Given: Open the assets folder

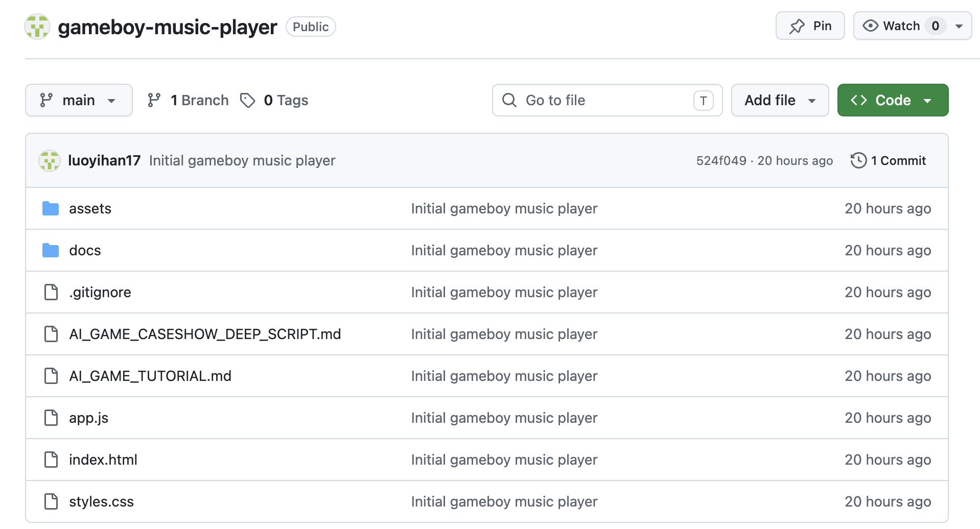Looking at the screenshot, I should tap(90, 208).
